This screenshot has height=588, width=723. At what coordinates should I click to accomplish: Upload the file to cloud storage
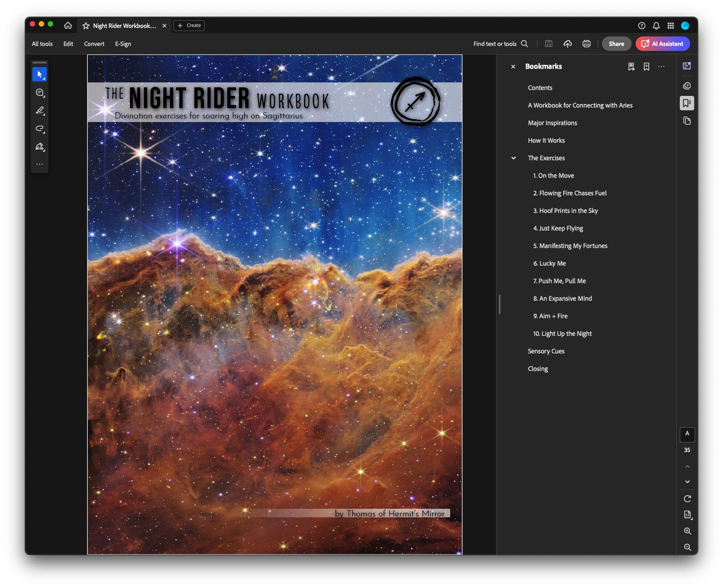coord(568,44)
